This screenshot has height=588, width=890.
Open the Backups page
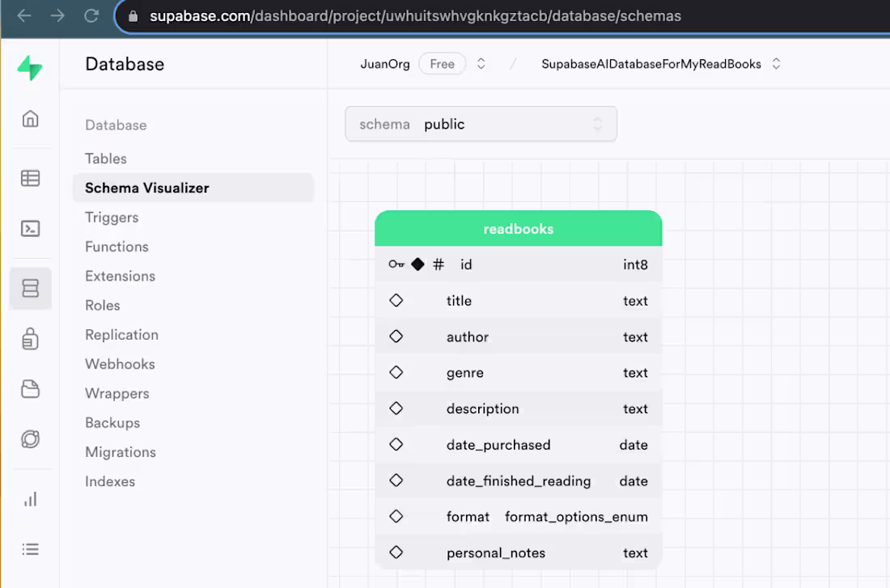tap(112, 422)
